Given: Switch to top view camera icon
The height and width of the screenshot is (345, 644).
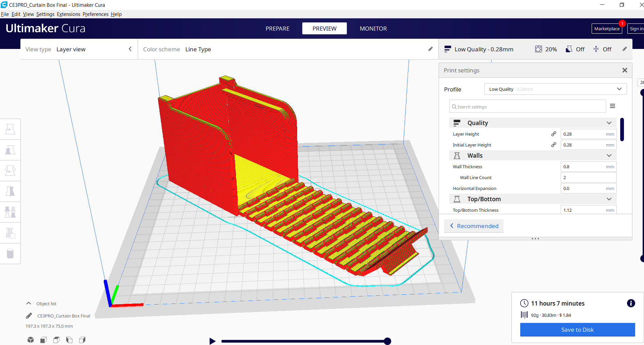Looking at the screenshot, I should [x=56, y=340].
